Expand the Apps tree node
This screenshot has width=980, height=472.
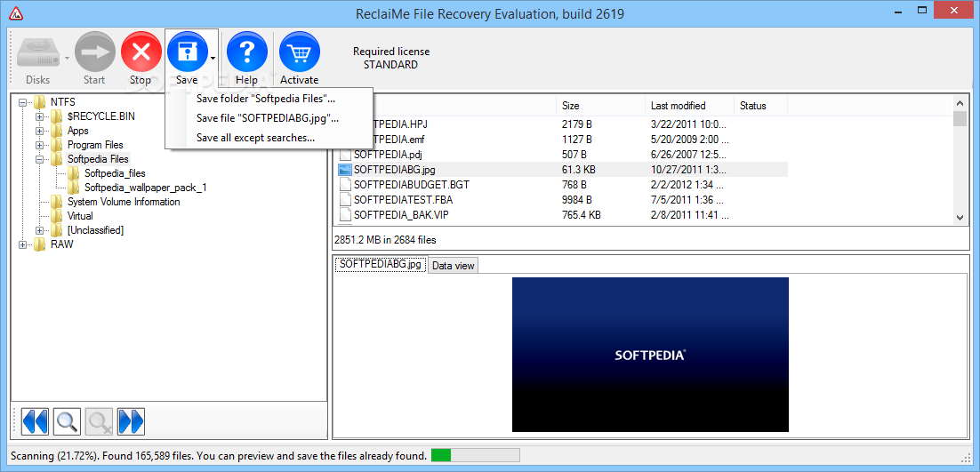click(40, 131)
